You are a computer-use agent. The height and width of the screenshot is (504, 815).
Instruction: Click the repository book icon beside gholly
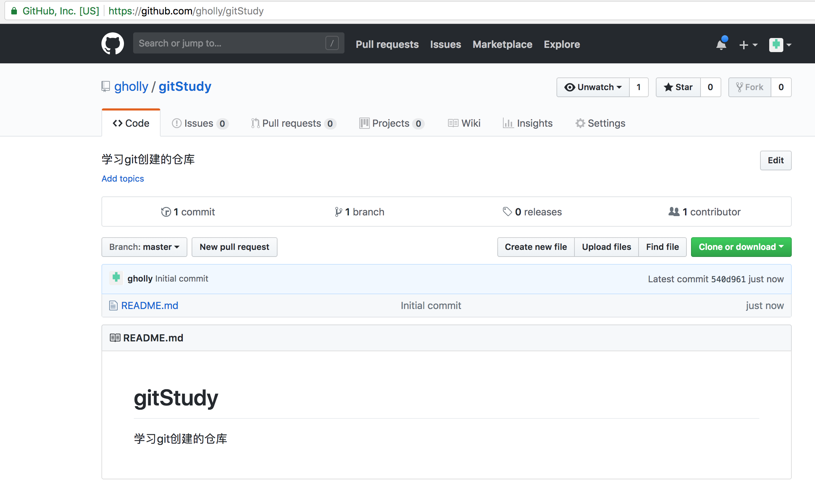(106, 87)
